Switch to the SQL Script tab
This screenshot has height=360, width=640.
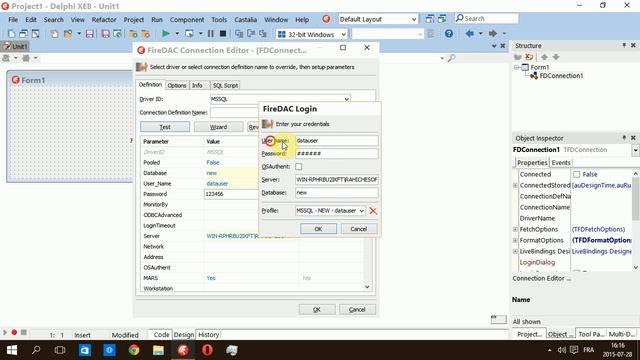point(225,85)
